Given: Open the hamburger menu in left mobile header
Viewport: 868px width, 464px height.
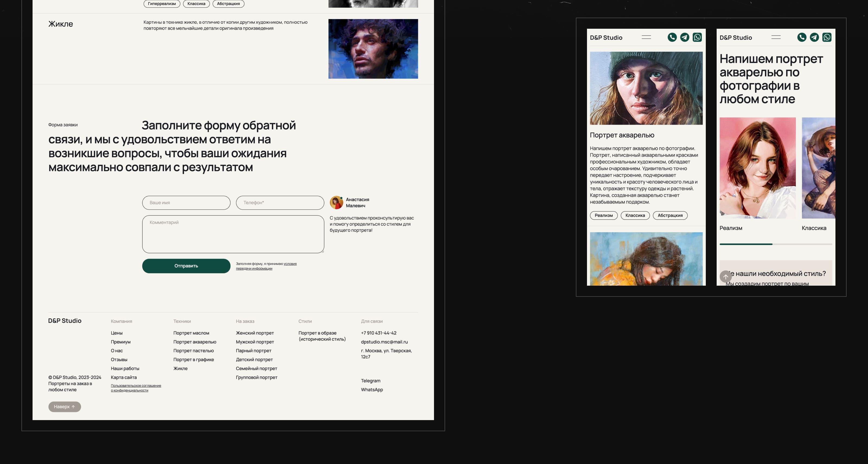Looking at the screenshot, I should pyautogui.click(x=646, y=37).
